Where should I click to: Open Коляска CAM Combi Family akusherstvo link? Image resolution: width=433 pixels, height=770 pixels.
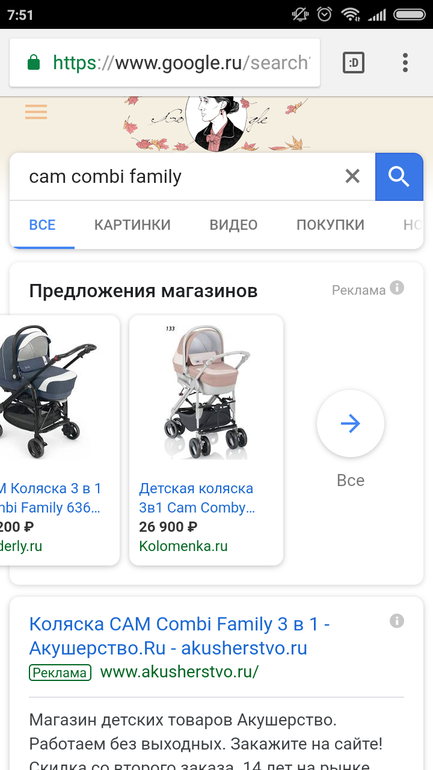pos(179,636)
